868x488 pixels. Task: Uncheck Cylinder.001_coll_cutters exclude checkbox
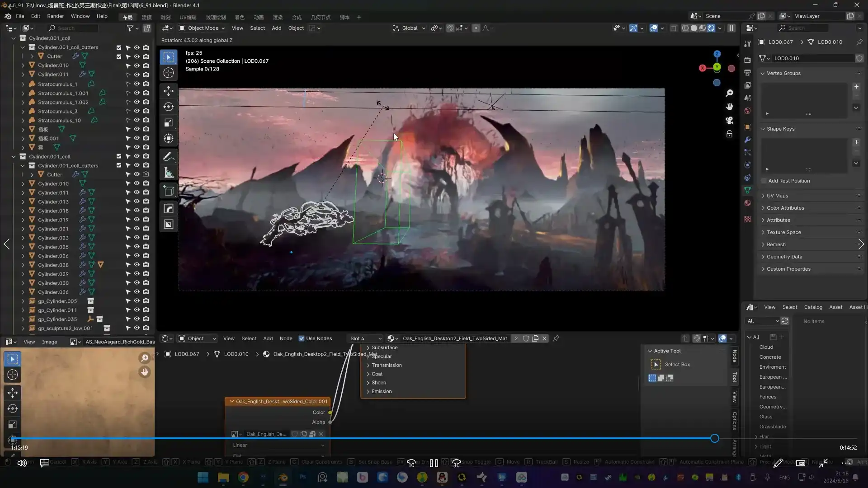pyautogui.click(x=118, y=47)
